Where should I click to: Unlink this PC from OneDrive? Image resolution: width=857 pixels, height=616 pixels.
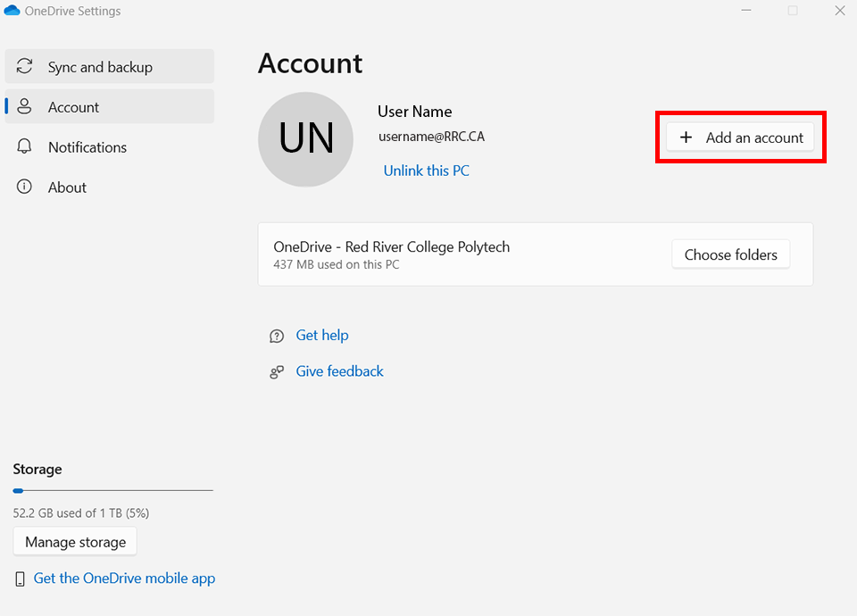pyautogui.click(x=427, y=171)
